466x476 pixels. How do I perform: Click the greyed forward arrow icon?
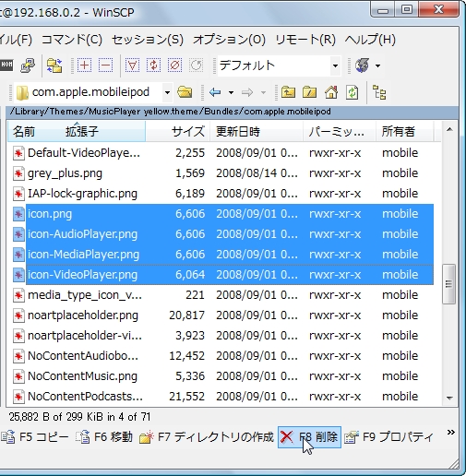pos(247,92)
